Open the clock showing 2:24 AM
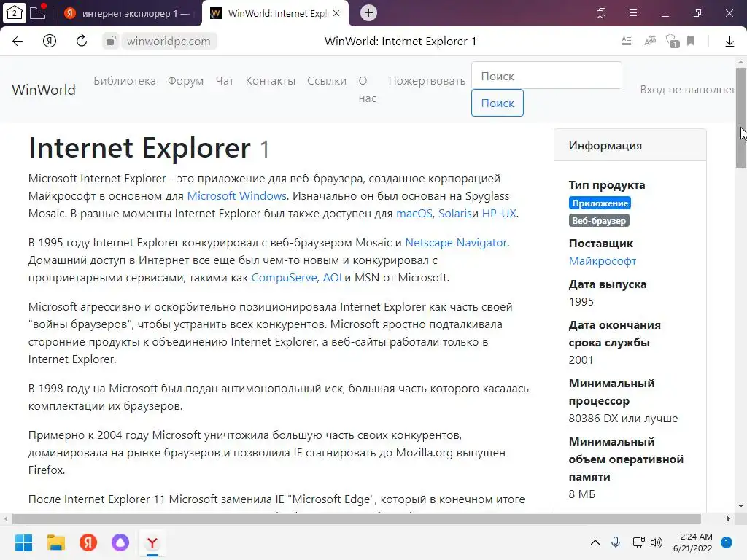This screenshot has width=747, height=560. point(693,542)
